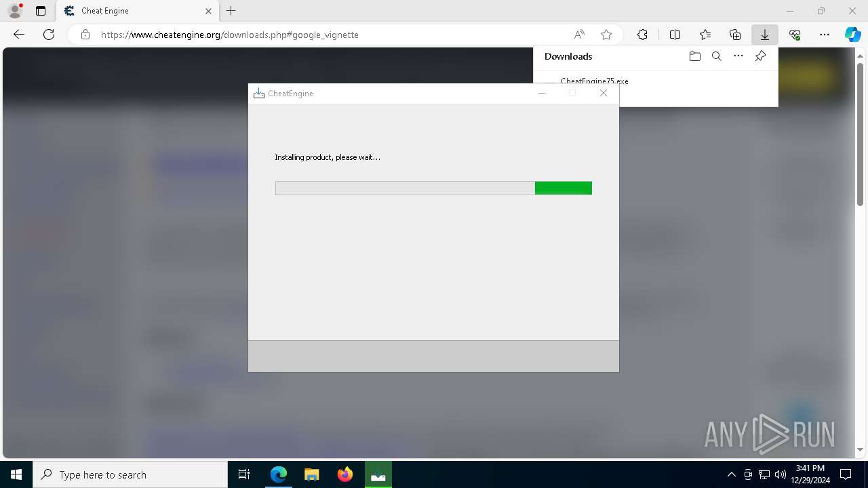Open the Favorites list icon
This screenshot has width=868, height=488.
tap(705, 35)
